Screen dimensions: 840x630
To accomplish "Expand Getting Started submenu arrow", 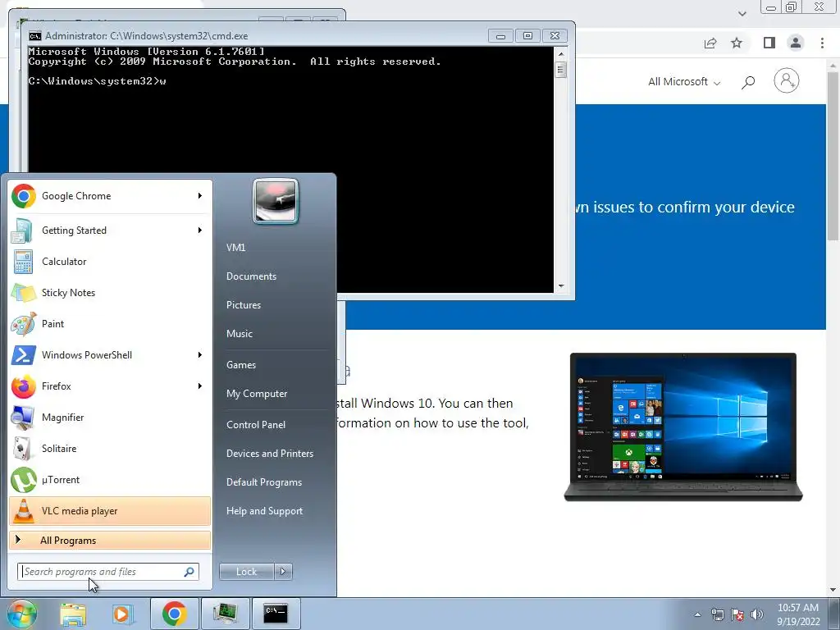I will click(x=200, y=231).
